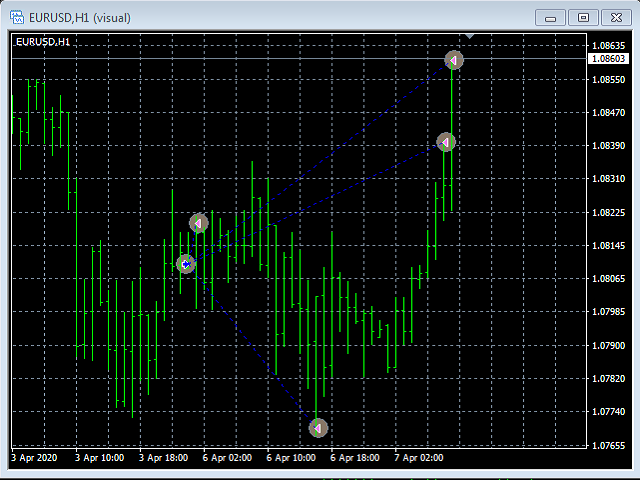640x480 pixels.
Task: Select the trade arrow near 1.08390
Action: coord(446,142)
